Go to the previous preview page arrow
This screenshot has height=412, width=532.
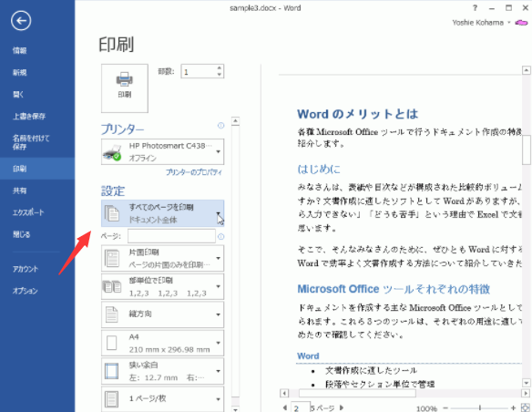pyautogui.click(x=284, y=407)
